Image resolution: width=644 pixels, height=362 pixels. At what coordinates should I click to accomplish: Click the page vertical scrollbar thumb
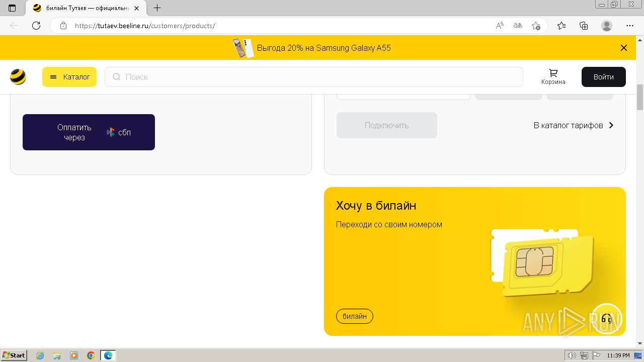click(x=640, y=98)
